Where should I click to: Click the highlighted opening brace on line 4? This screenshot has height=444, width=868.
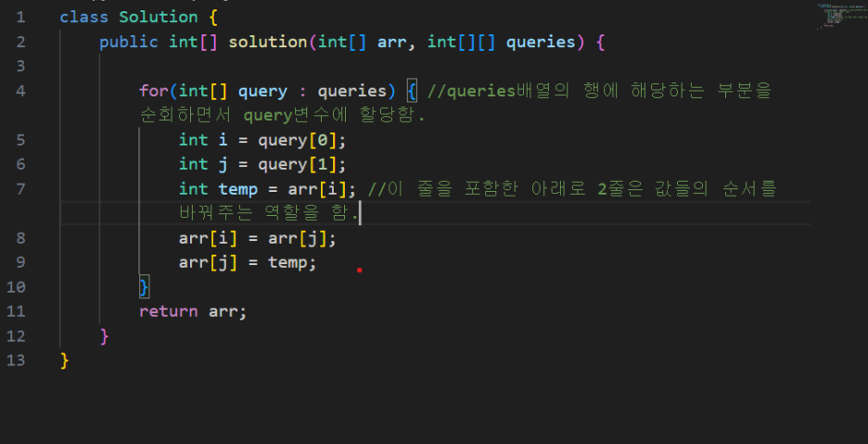coord(412,91)
